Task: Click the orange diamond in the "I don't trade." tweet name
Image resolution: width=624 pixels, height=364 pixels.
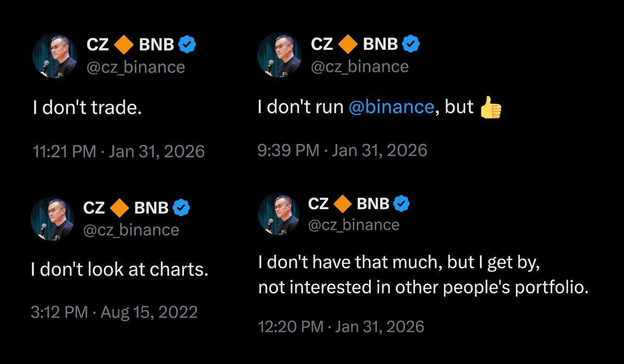Action: click(124, 45)
